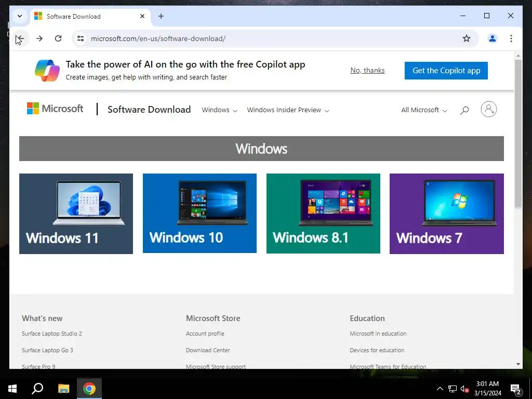Click the Chrome taskbar icon
532x399 pixels.
pyautogui.click(x=89, y=389)
